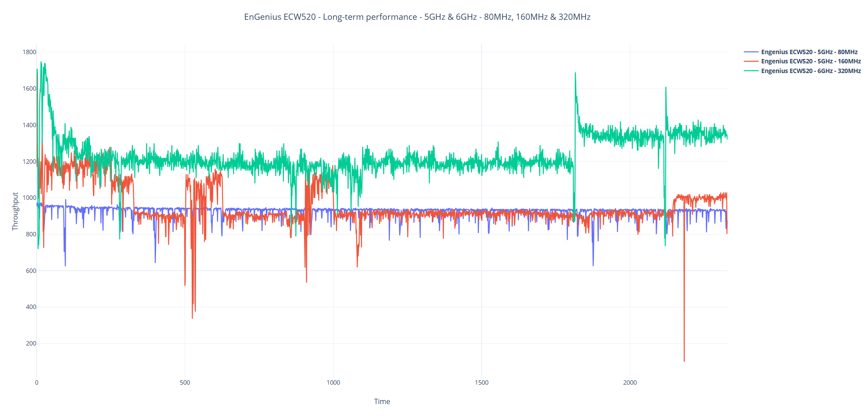
Task: Click the Time x-axis label
Action: point(382,401)
